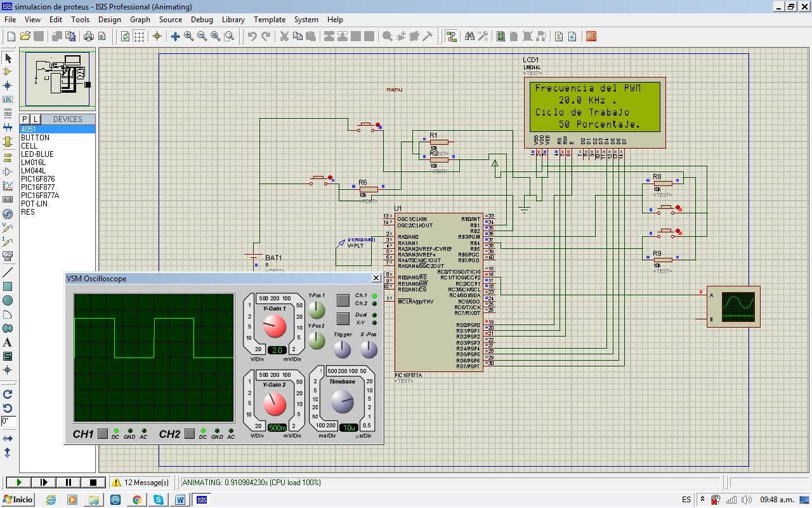Open the Bill of Materials report

pos(559,36)
